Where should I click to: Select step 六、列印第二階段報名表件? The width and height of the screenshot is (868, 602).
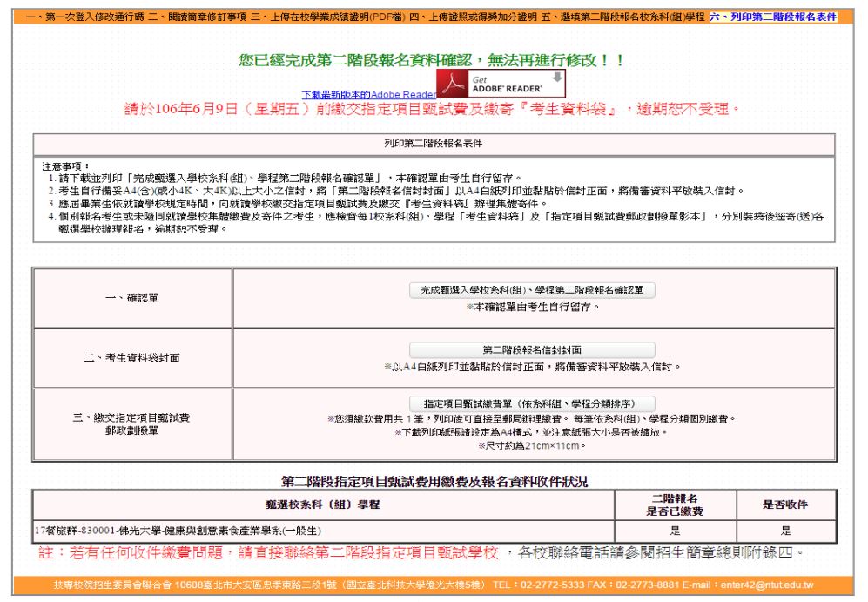(x=773, y=17)
